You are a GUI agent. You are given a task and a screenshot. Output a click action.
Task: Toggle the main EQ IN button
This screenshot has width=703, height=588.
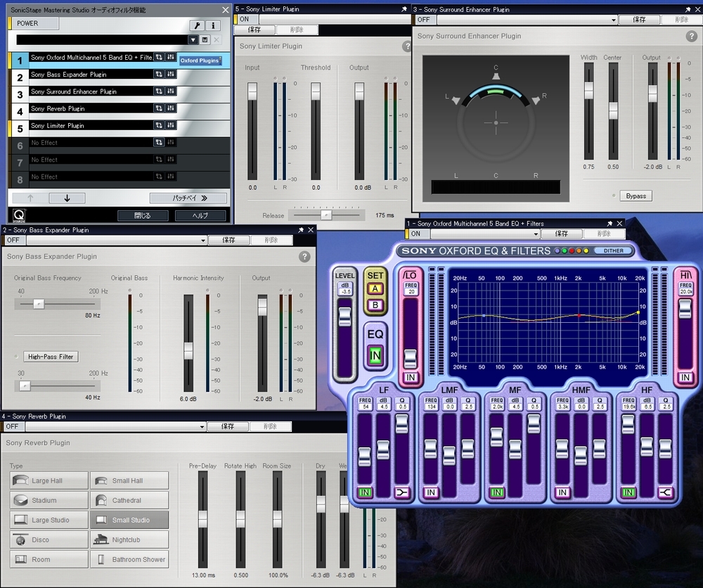coord(375,356)
